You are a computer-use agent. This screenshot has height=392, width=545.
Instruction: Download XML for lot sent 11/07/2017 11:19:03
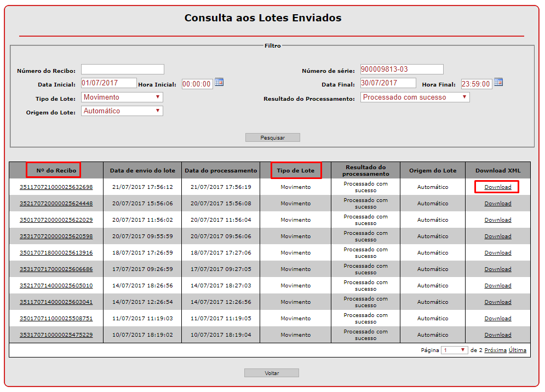(498, 318)
